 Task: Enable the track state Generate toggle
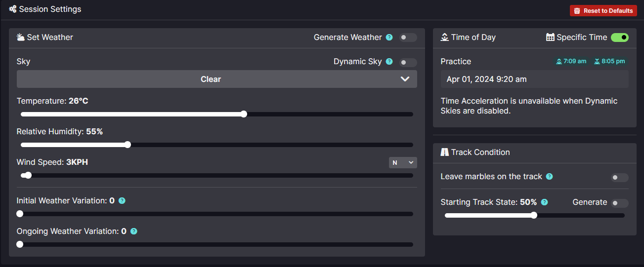[620, 203]
